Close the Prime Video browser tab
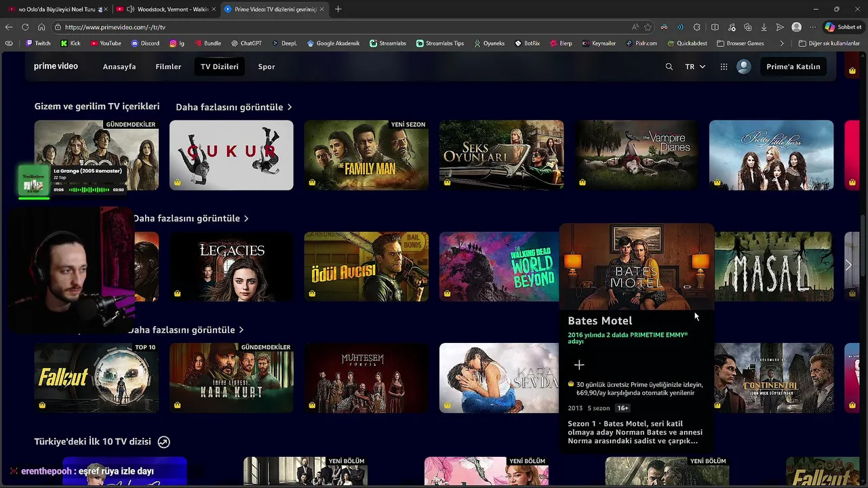Image resolution: width=868 pixels, height=488 pixels. click(321, 9)
